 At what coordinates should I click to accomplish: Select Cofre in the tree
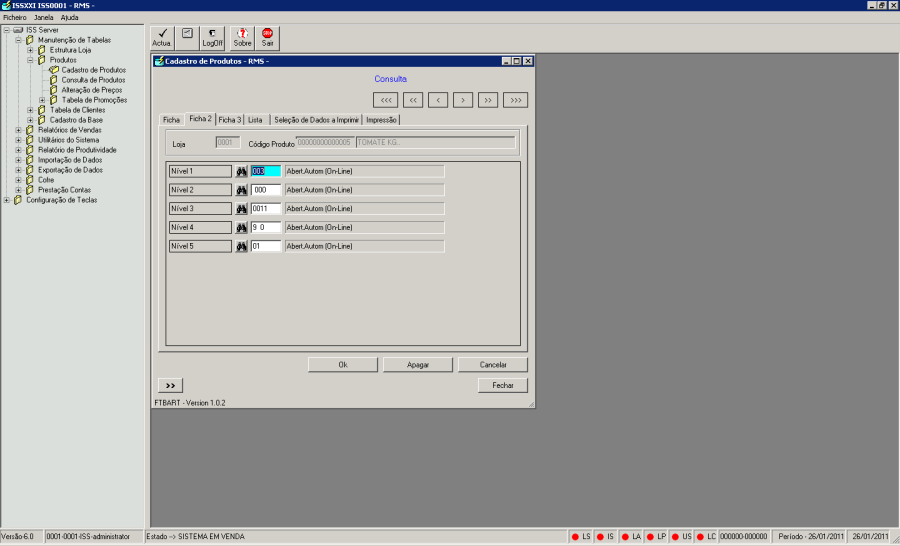coord(46,180)
